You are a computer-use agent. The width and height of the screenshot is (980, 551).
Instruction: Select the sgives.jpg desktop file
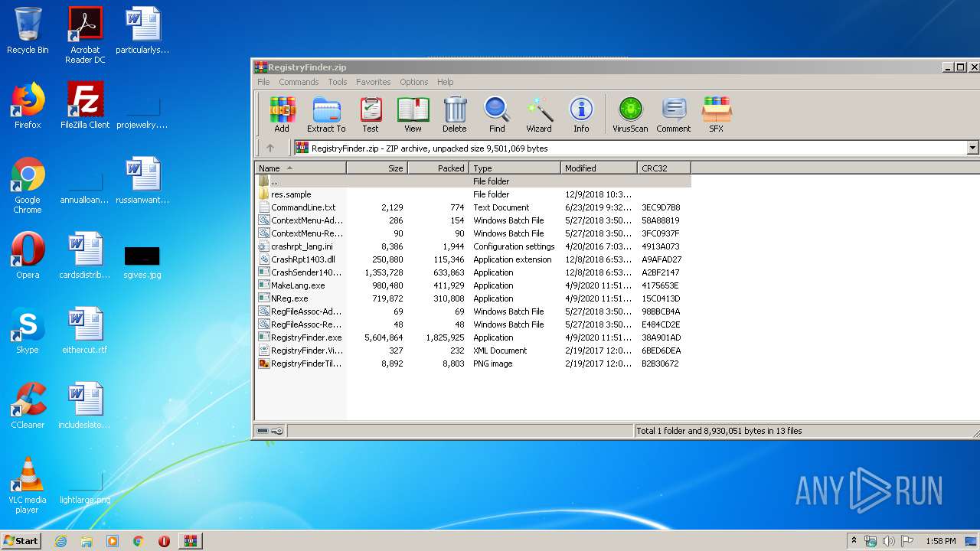[x=142, y=261]
